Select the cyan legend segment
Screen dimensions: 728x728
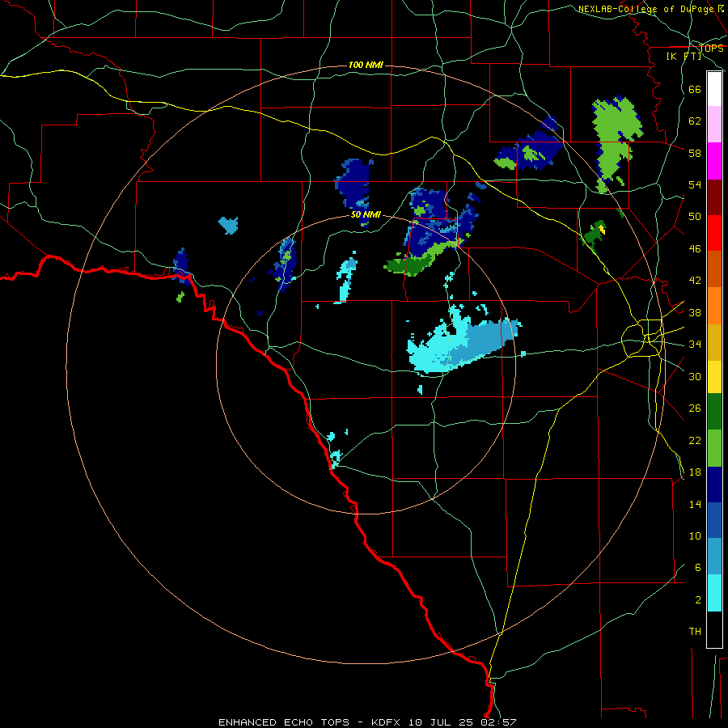(x=714, y=593)
